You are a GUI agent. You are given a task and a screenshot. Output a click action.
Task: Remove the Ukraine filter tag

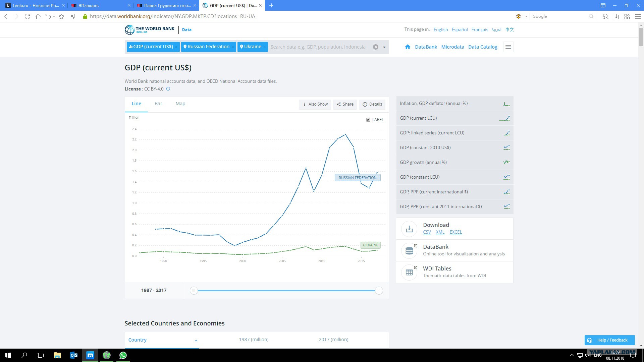point(264,47)
